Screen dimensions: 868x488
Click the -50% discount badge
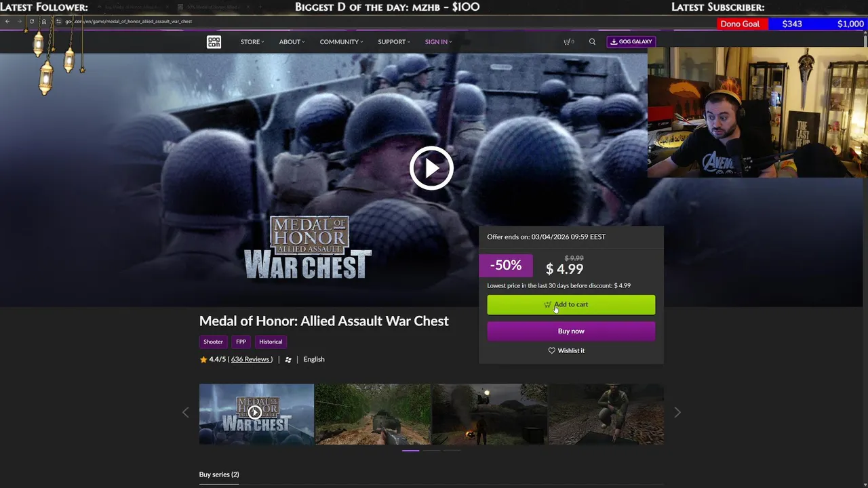click(506, 265)
